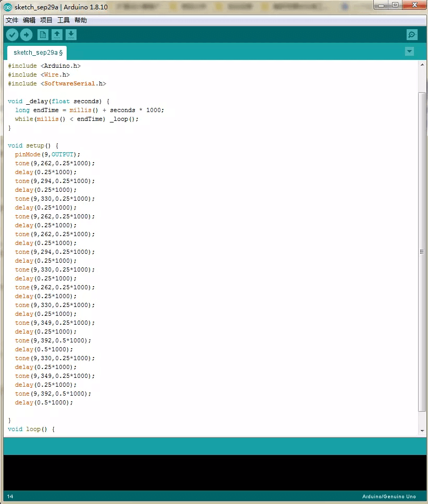
Task: Click 'void _delay(float seconds) {' line
Action: point(59,101)
